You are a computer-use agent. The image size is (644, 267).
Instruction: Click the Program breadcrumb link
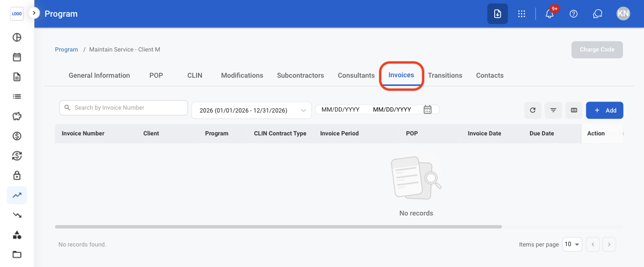(x=66, y=50)
